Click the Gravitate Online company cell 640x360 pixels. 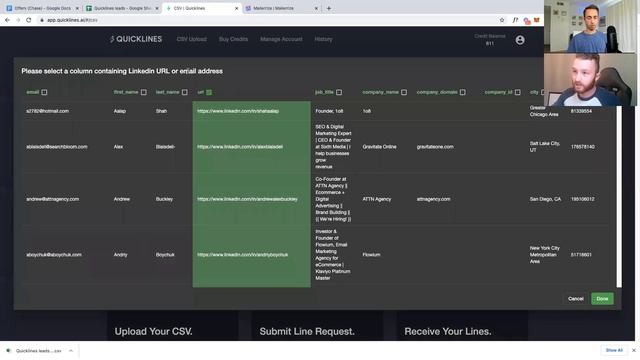pyautogui.click(x=379, y=147)
